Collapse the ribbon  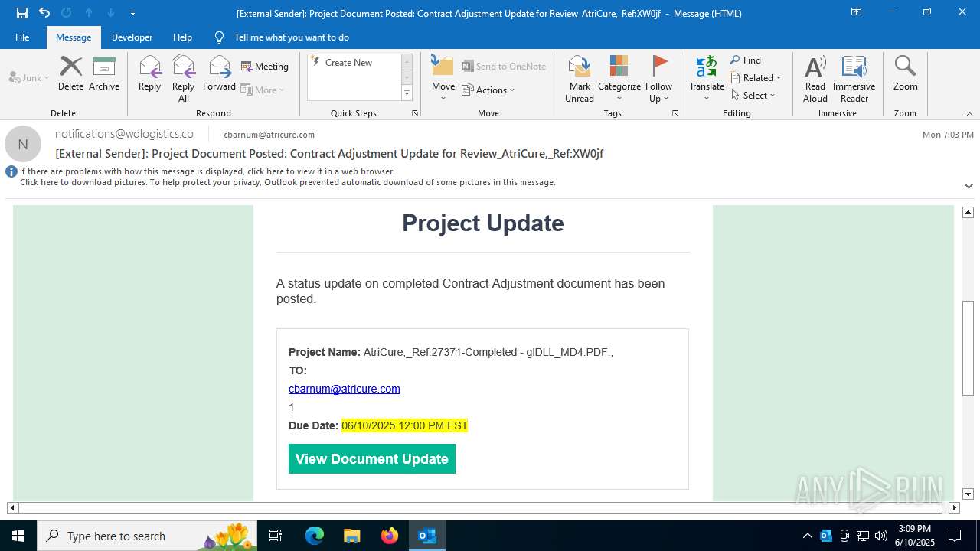click(x=969, y=114)
